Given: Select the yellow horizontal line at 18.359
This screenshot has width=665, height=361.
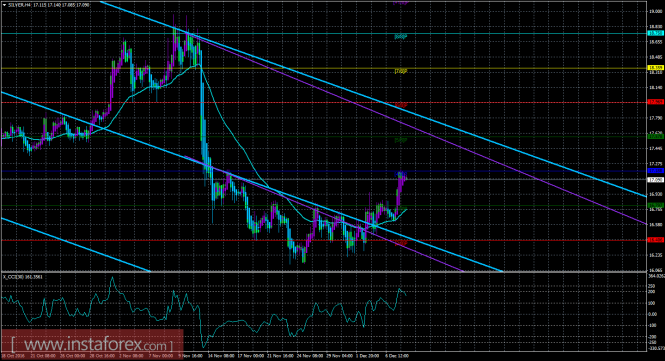Looking at the screenshot, I should [x=322, y=68].
